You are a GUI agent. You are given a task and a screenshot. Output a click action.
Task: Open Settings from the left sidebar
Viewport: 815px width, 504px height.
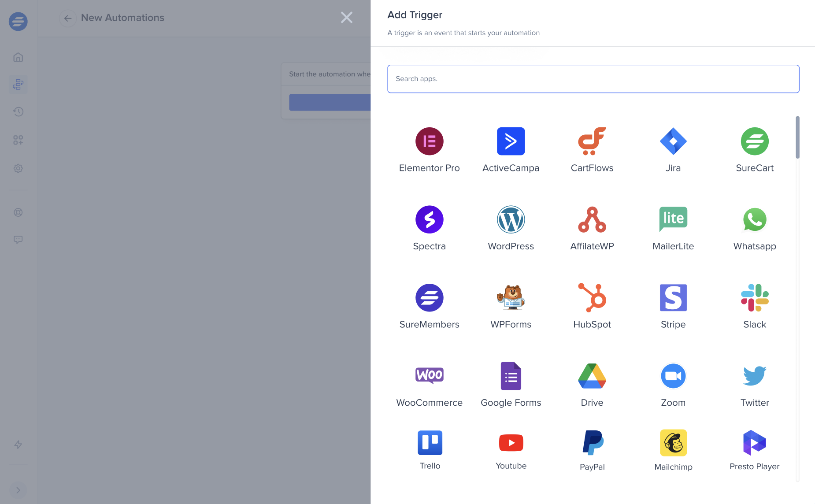click(18, 168)
